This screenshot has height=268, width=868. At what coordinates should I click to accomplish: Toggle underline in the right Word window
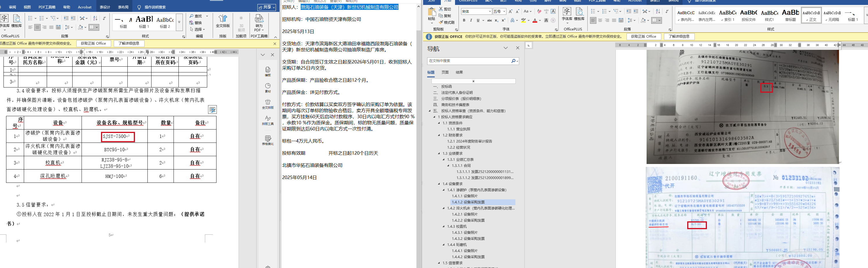click(x=478, y=21)
